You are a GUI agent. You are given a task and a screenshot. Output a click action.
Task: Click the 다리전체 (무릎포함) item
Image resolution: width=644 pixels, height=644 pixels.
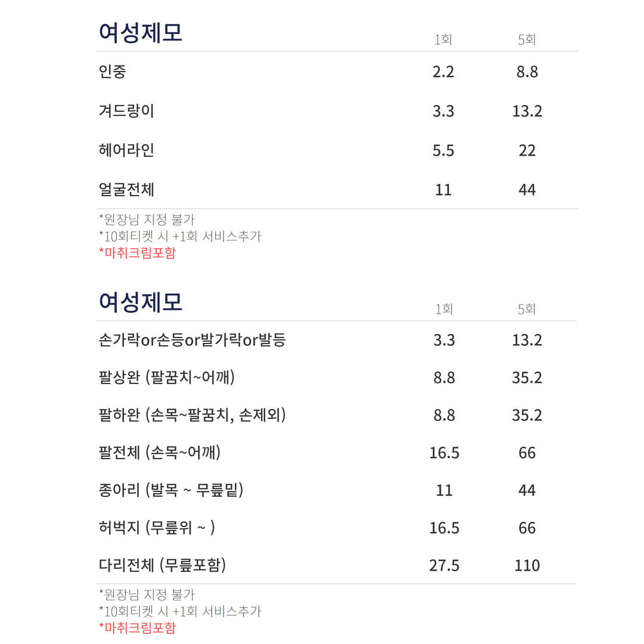162,565
